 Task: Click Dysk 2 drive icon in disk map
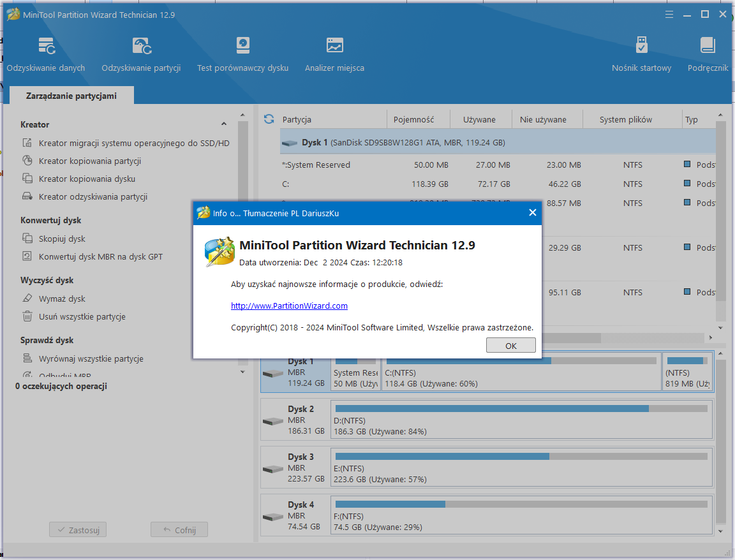(x=273, y=422)
